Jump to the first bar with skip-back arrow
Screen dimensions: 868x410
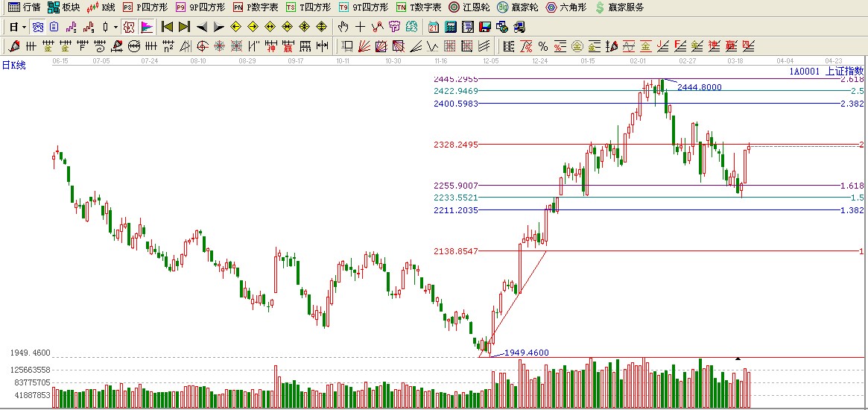(x=167, y=27)
